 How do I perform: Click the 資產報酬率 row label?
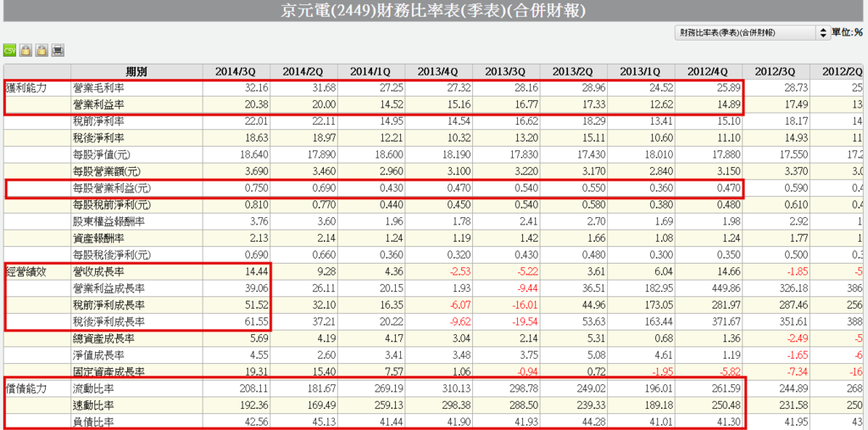point(98,238)
